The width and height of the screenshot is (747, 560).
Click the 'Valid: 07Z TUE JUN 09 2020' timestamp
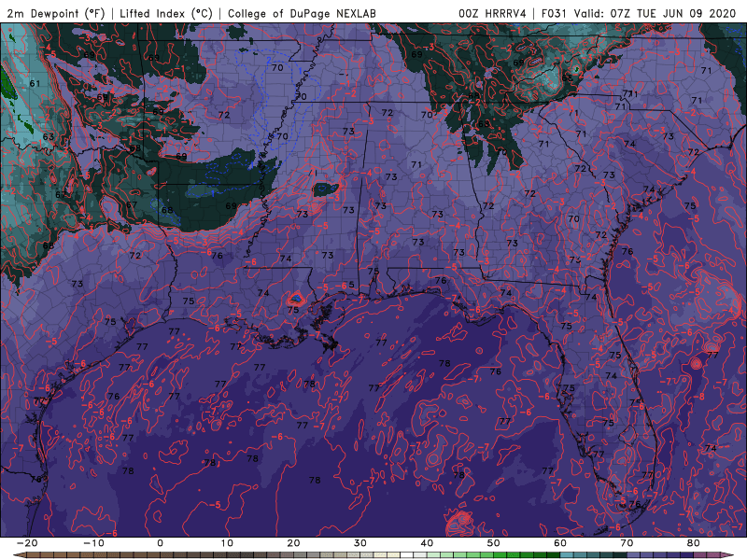655,13
